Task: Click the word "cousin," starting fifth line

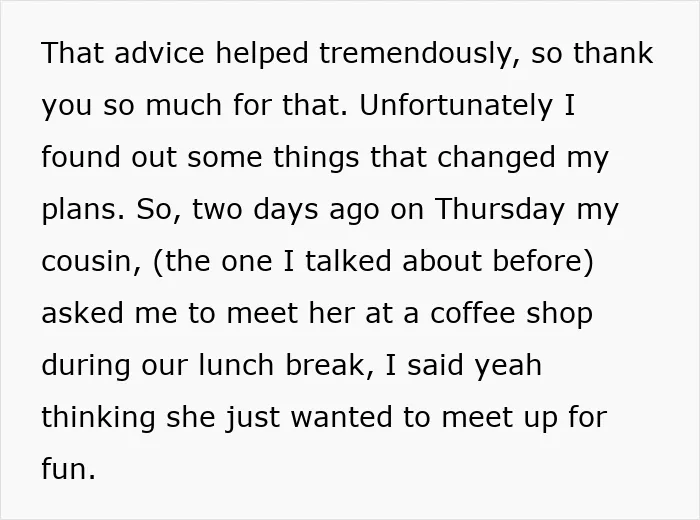Action: [91, 261]
